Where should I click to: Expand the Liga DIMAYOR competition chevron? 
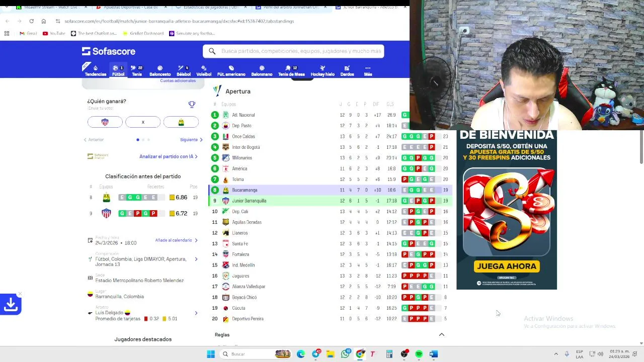click(x=196, y=259)
